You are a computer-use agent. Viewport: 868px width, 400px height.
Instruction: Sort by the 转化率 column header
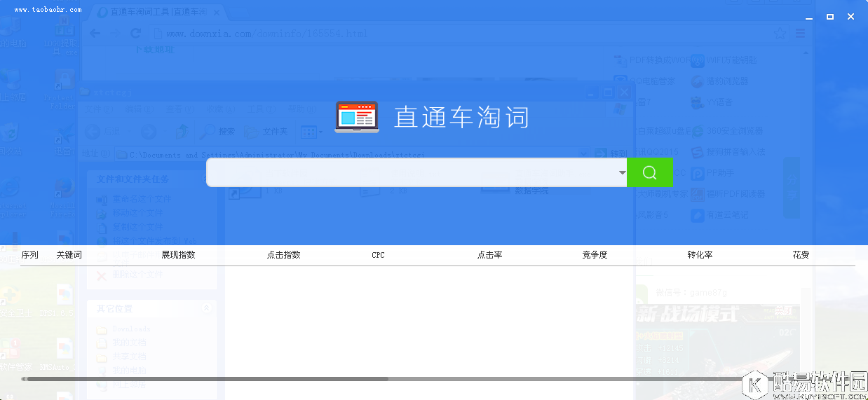click(x=700, y=255)
